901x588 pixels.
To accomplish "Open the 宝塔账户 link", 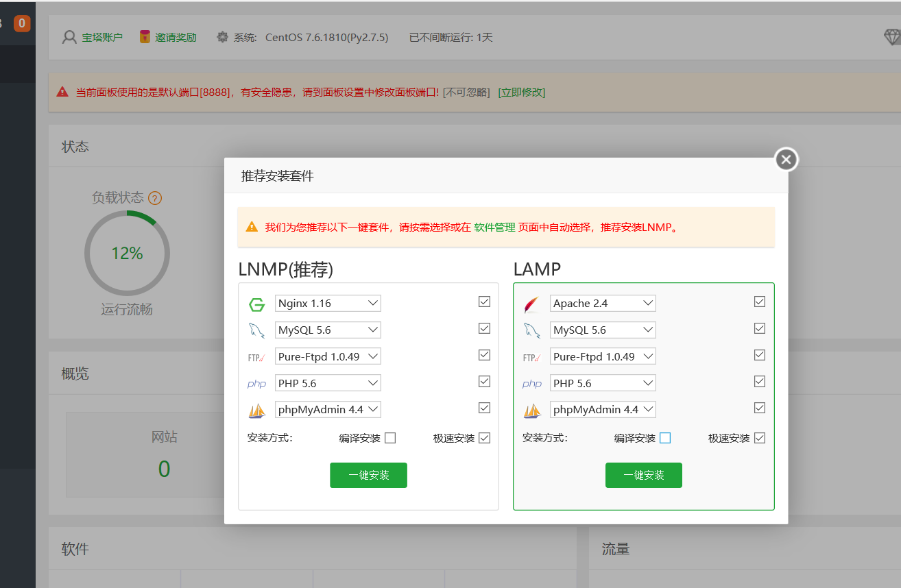I will point(102,37).
